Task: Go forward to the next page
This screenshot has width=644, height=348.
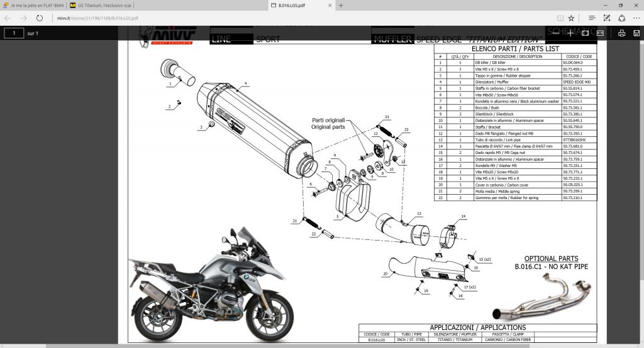Action: (23, 18)
